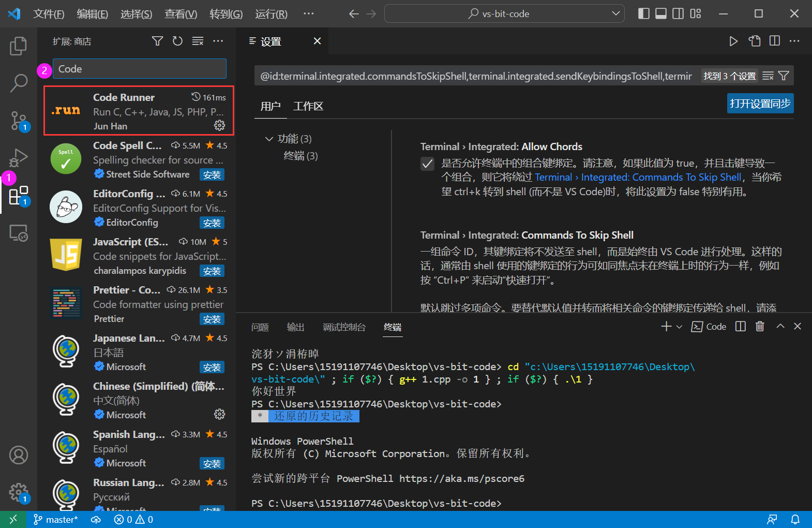Open the 运行(R) menu
812x528 pixels.
point(271,14)
